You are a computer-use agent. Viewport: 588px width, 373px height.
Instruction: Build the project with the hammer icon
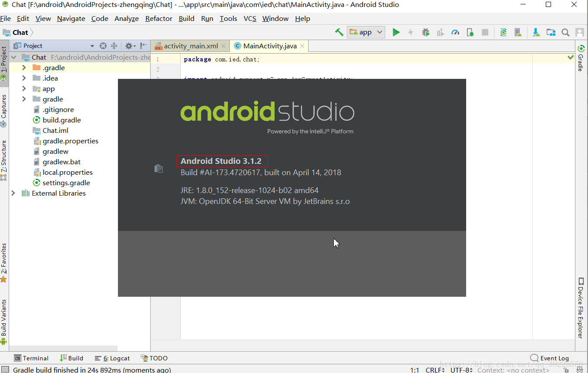[339, 32]
